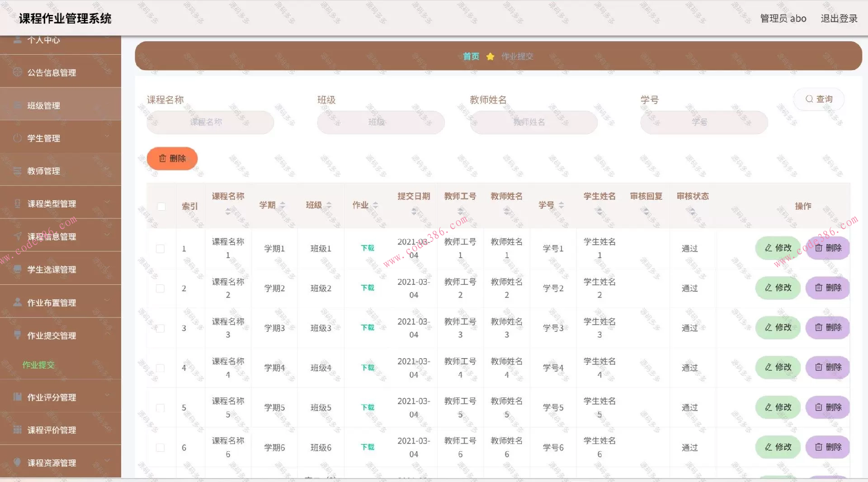Screen dimensions: 868x482
Task: Go to 首页 breadcrumb link
Action: (x=471, y=56)
